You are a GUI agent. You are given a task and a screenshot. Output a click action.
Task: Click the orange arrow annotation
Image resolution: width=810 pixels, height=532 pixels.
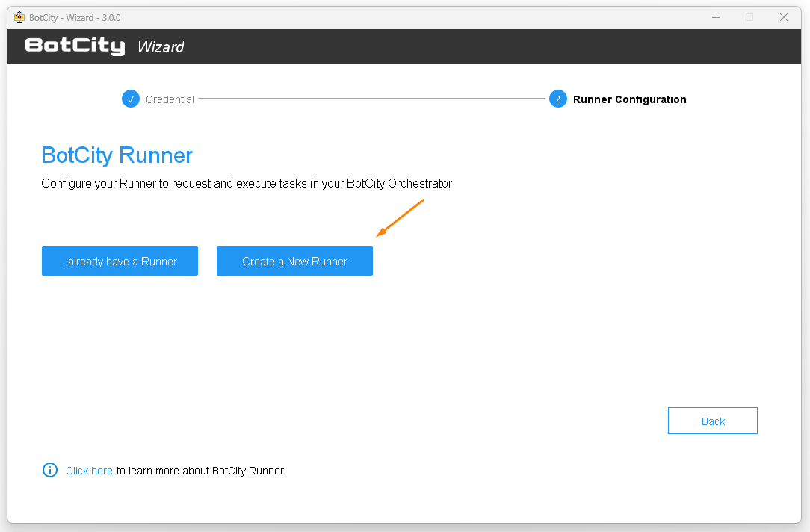click(x=401, y=218)
